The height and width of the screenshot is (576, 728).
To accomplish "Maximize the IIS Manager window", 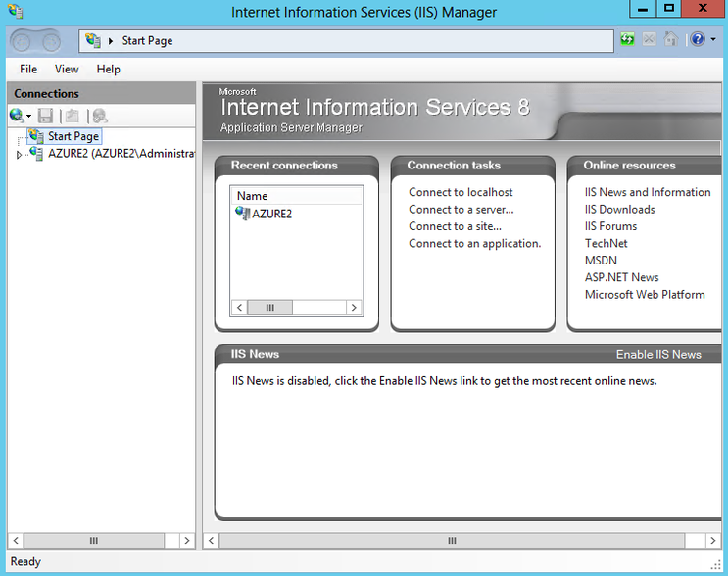I will [x=669, y=9].
